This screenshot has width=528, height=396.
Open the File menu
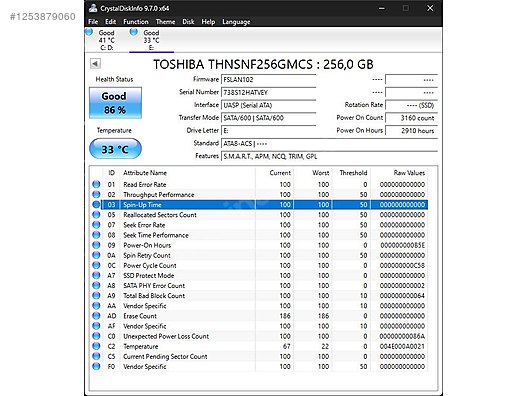pos(93,22)
